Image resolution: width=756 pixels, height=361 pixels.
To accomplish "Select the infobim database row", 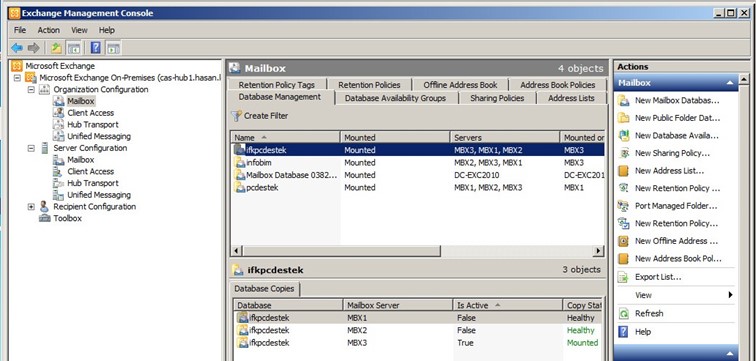I will pyautogui.click(x=418, y=162).
